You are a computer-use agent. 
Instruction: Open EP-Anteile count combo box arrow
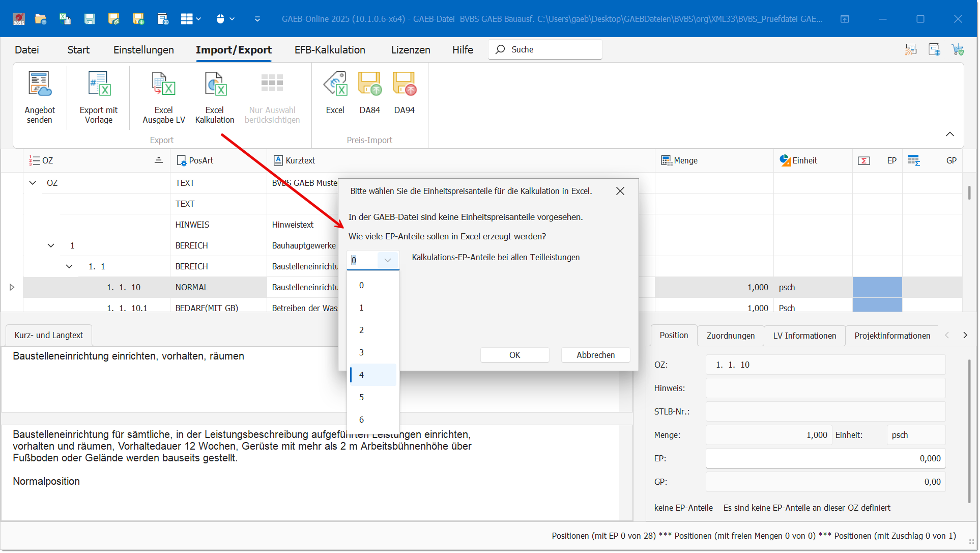point(387,260)
